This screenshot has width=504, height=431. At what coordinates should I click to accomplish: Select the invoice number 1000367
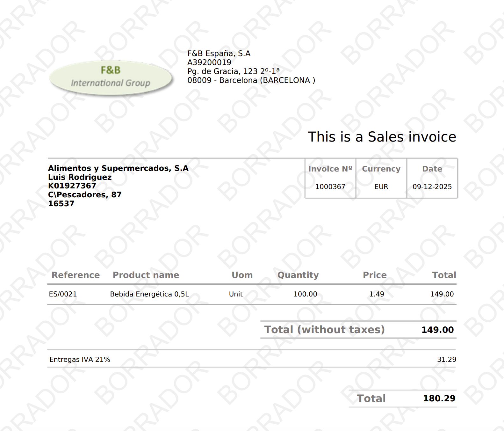click(x=330, y=187)
